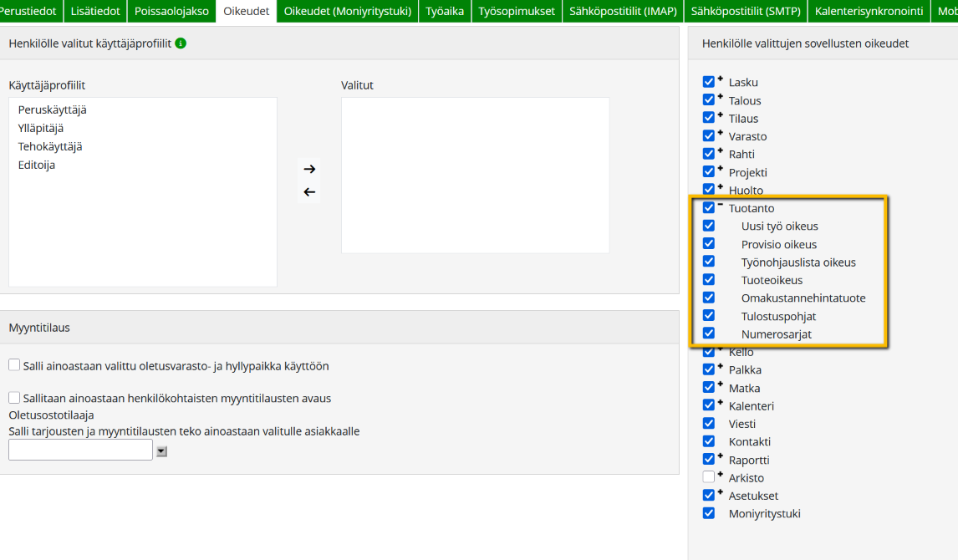Open the Oletusostotilaaja customer dropdown arrow
Screen dimensions: 958x560
click(162, 451)
